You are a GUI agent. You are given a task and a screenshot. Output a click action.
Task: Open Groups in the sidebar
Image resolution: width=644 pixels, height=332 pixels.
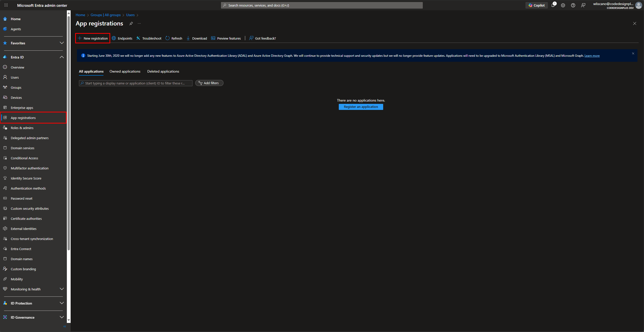(x=33, y=87)
